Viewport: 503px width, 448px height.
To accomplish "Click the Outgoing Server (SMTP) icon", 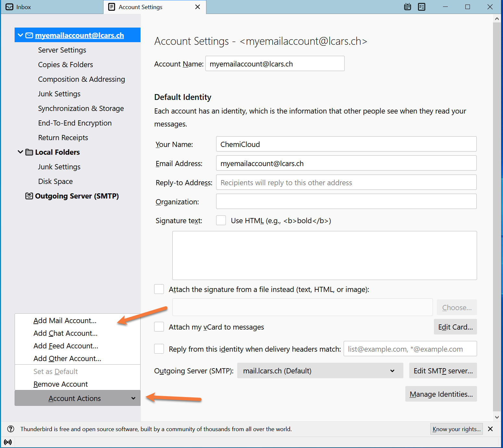I will [29, 196].
